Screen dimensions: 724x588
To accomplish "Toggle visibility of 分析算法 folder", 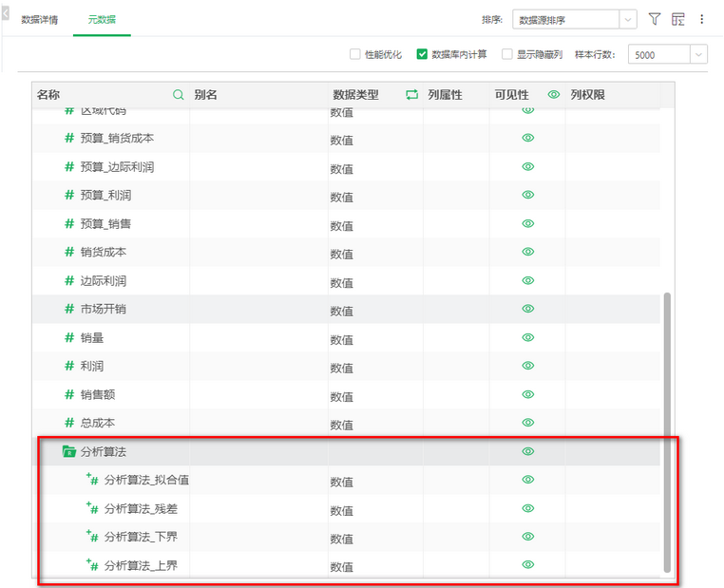I will [527, 451].
